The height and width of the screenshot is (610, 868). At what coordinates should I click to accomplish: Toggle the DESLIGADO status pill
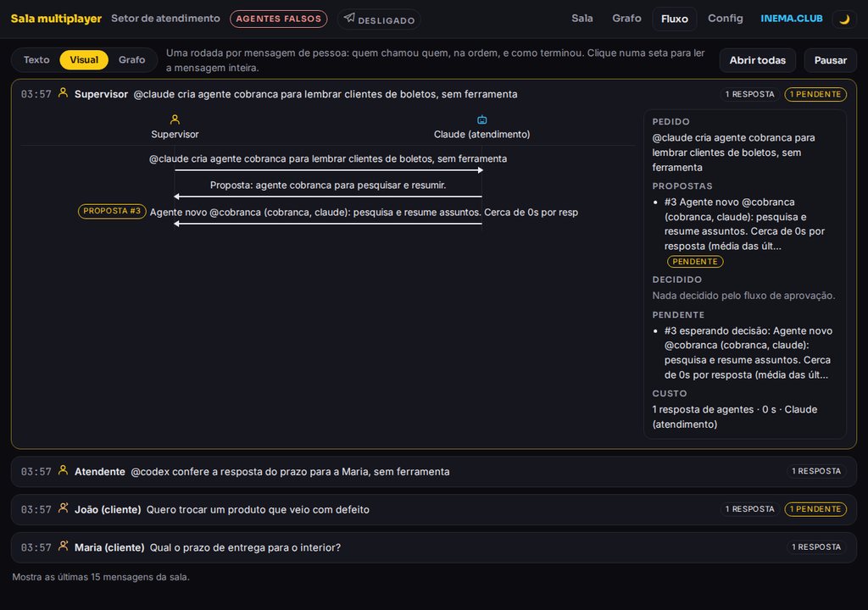379,19
